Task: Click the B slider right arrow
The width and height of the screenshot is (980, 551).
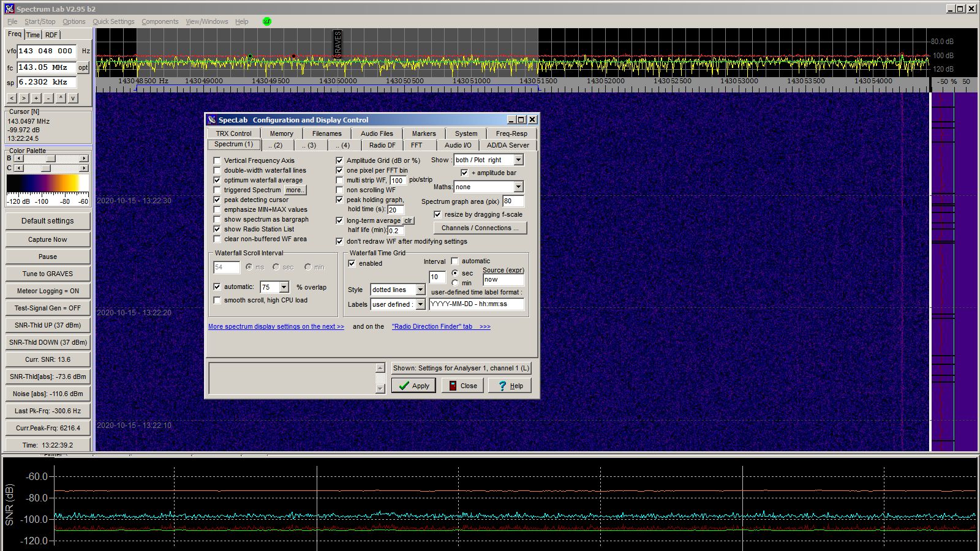Action: (x=84, y=159)
